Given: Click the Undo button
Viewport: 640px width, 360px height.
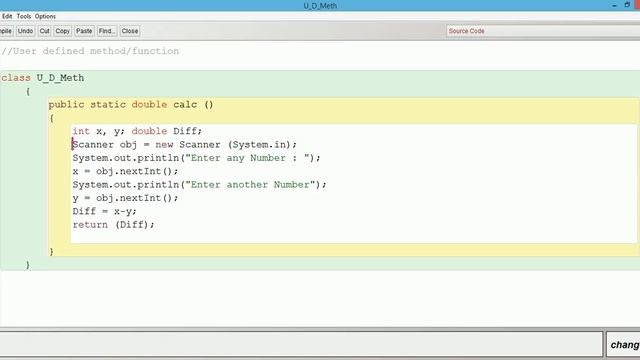Looking at the screenshot, I should pyautogui.click(x=25, y=31).
